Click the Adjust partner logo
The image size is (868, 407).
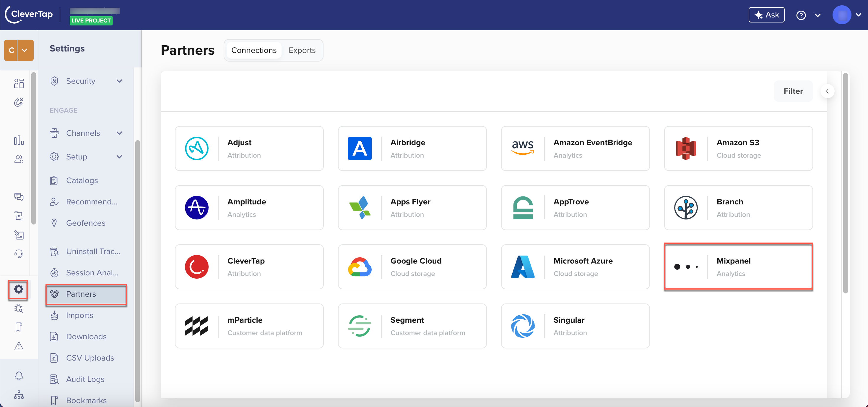pyautogui.click(x=196, y=148)
